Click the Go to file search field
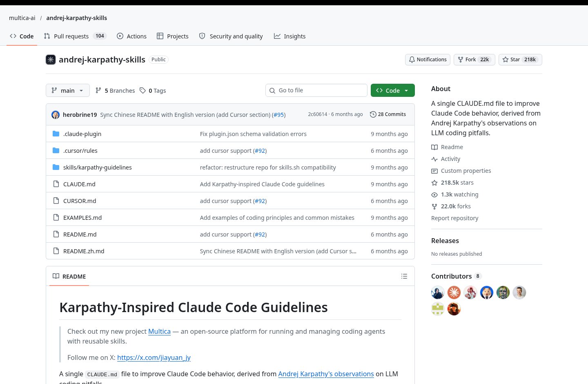588x384 pixels. [316, 90]
